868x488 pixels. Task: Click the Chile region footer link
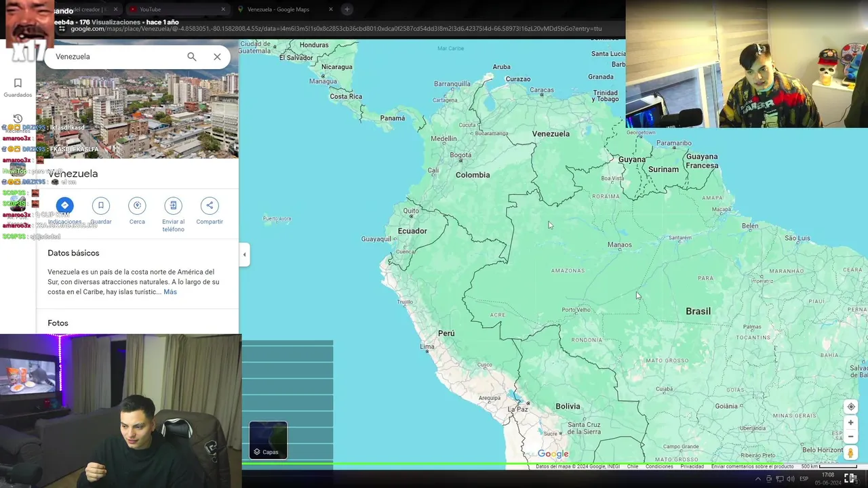tap(633, 466)
